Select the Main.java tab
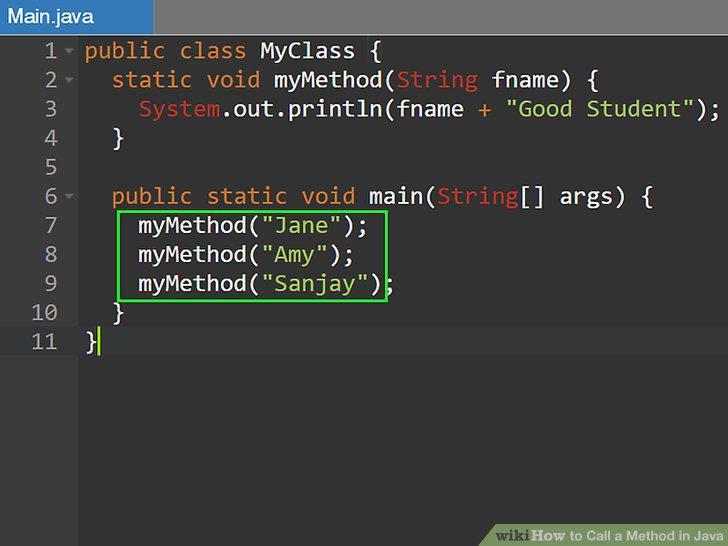The height and width of the screenshot is (546, 728). coord(76,17)
